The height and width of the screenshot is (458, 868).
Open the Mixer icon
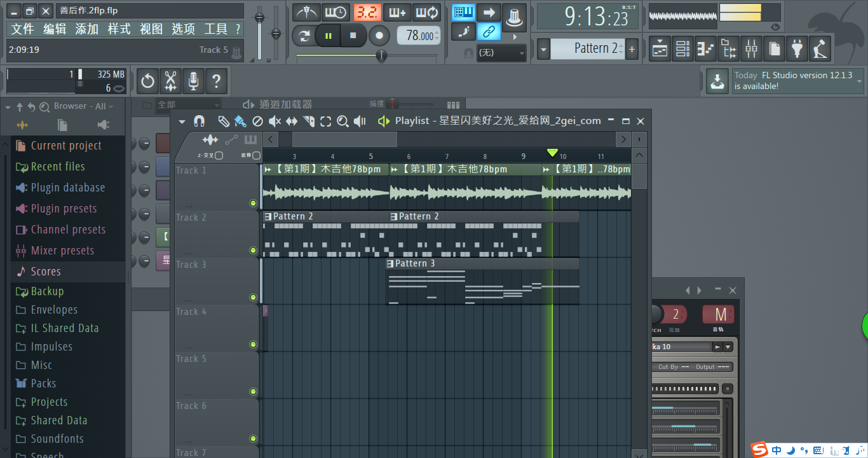751,48
